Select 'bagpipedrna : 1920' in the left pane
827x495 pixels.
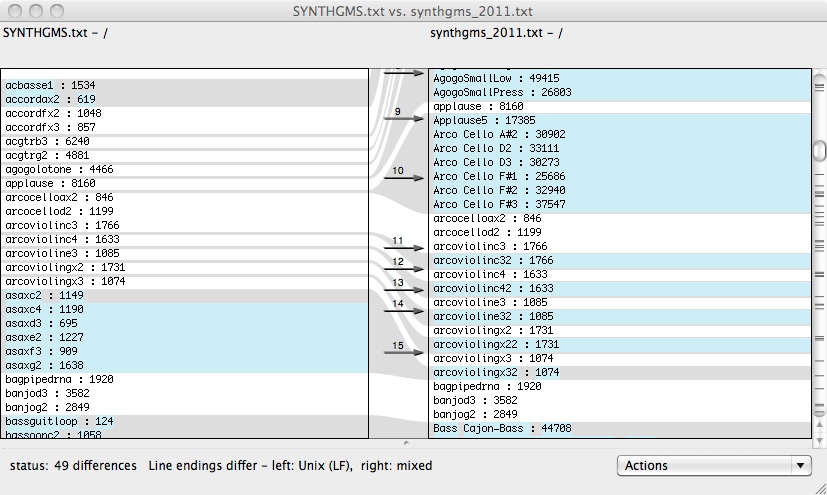(x=184, y=379)
